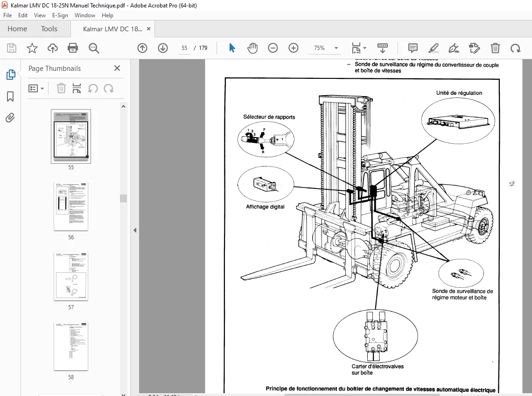This screenshot has height=396, width=532.
Task: Open the Attachments paperclip pane
Action: tap(10, 118)
